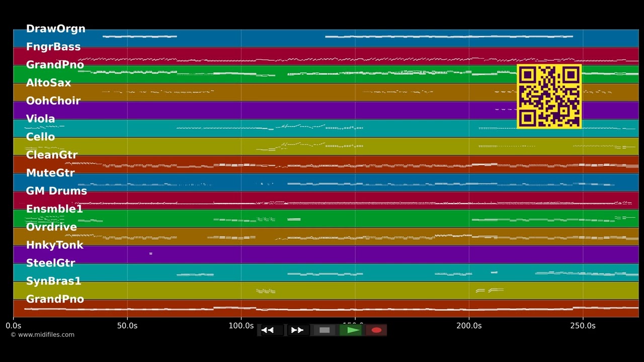644x362 pixels.
Task: Select the CleanGtr track label
Action: tap(52, 155)
